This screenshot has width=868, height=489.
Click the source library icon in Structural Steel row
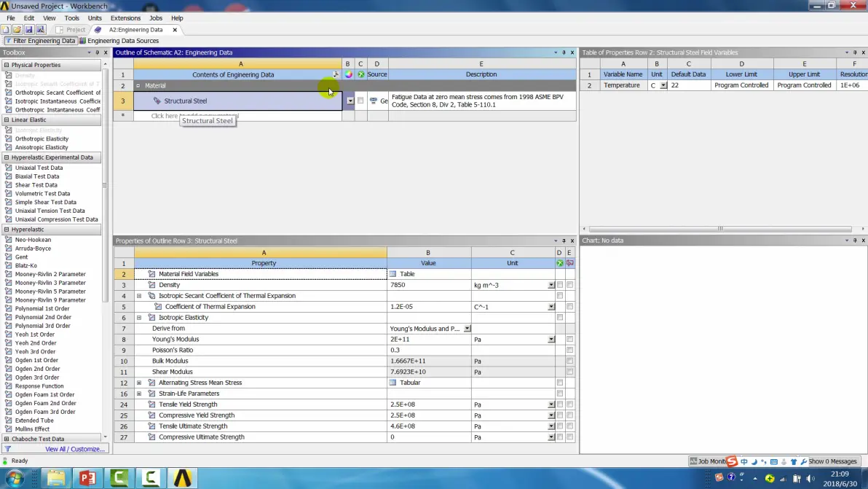coord(373,101)
